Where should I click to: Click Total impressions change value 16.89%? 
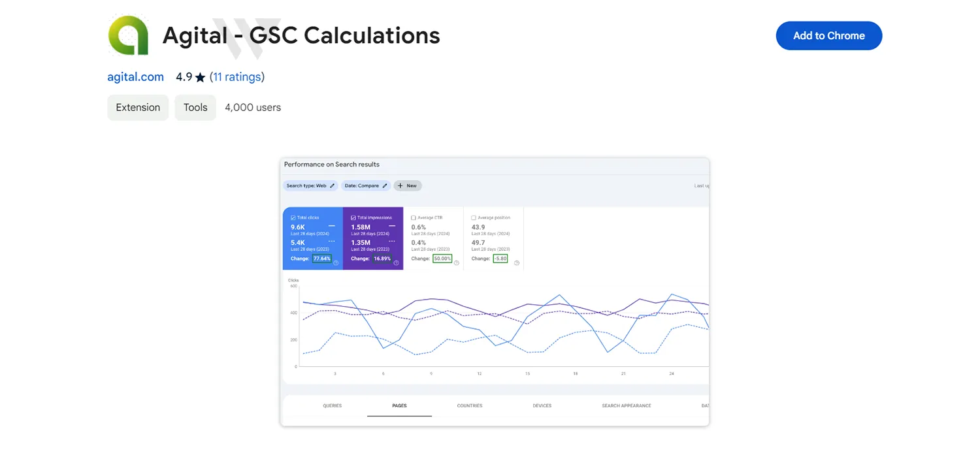pyautogui.click(x=382, y=259)
